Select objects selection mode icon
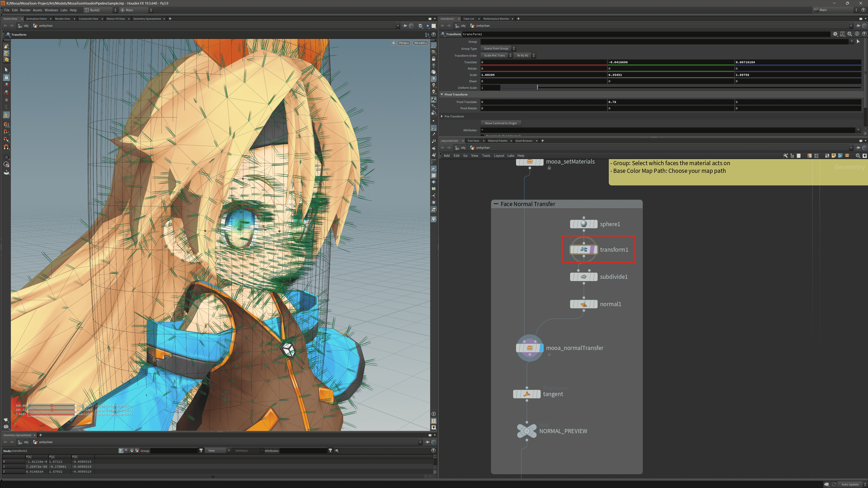The width and height of the screenshot is (868, 488). pos(6,46)
